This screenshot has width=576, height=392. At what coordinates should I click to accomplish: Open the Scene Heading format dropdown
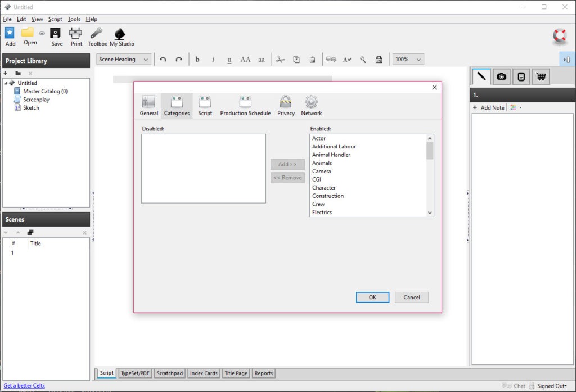point(124,60)
